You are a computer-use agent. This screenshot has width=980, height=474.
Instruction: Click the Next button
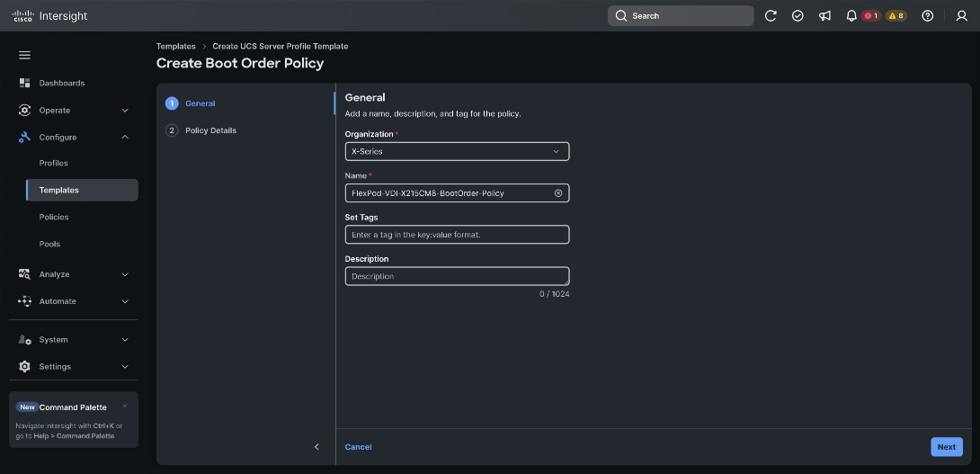coord(946,446)
